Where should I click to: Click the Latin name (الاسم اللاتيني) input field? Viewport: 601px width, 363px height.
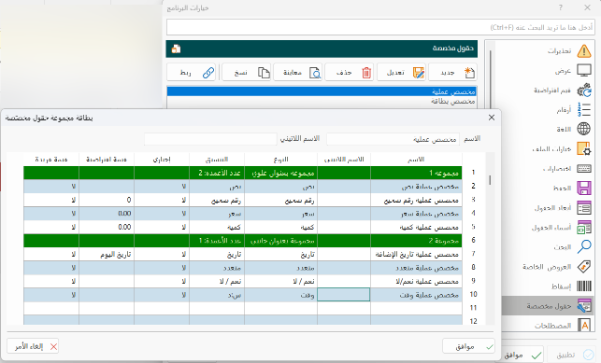[x=210, y=139]
